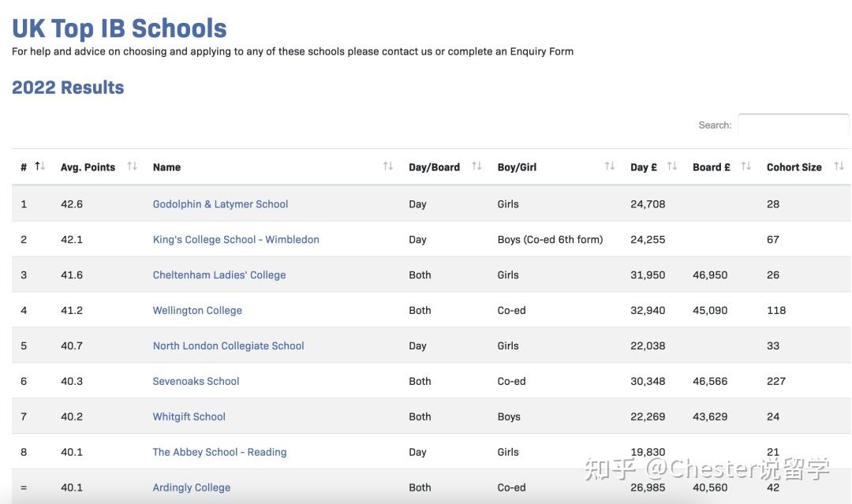Visit the Ardingly College link
852x504 pixels.
(192, 488)
